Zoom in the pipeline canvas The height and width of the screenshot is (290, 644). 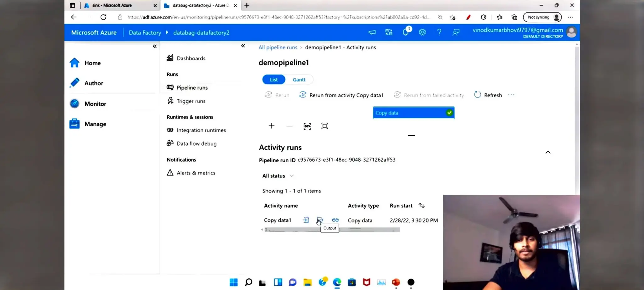pyautogui.click(x=271, y=126)
